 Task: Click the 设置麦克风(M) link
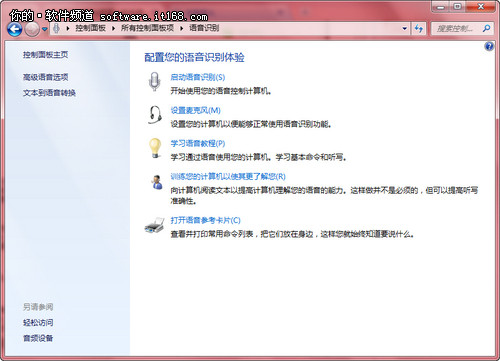(195, 110)
